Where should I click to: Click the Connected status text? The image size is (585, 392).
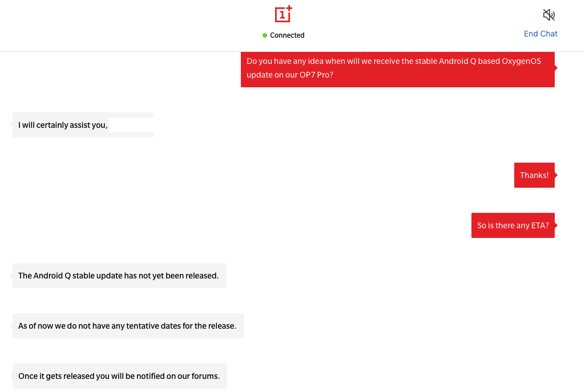[287, 35]
